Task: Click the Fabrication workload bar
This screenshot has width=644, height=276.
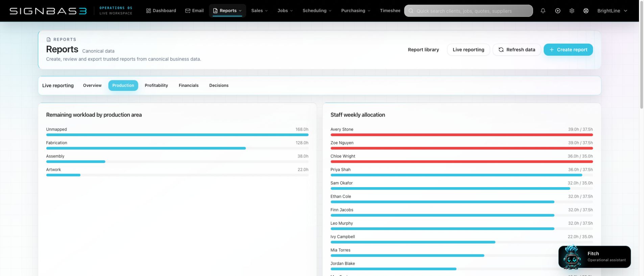Action: pos(177,148)
